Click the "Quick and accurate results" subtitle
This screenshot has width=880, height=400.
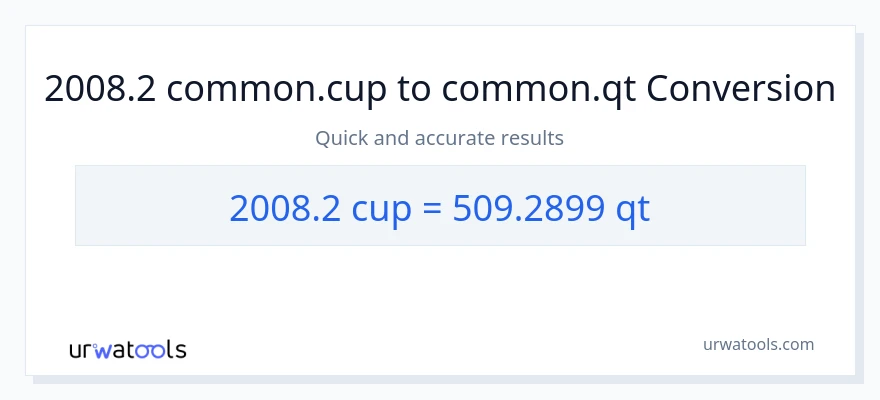pyautogui.click(x=440, y=138)
